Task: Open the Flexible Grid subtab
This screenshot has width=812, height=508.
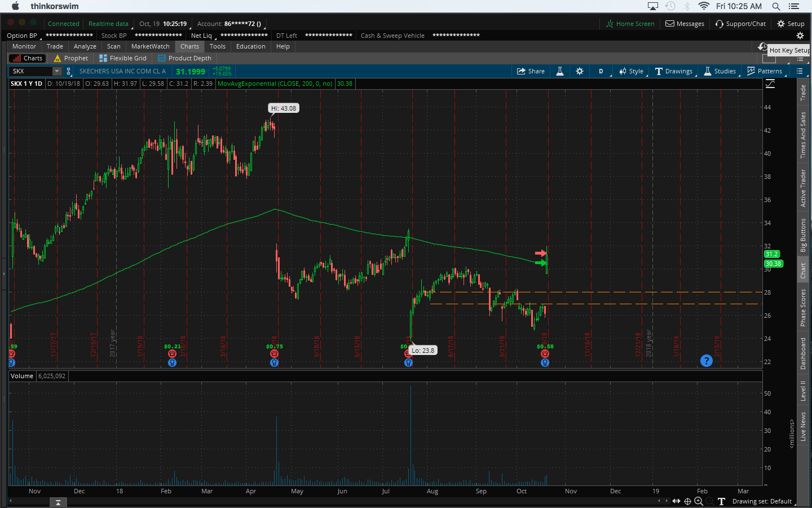Action: pos(123,58)
